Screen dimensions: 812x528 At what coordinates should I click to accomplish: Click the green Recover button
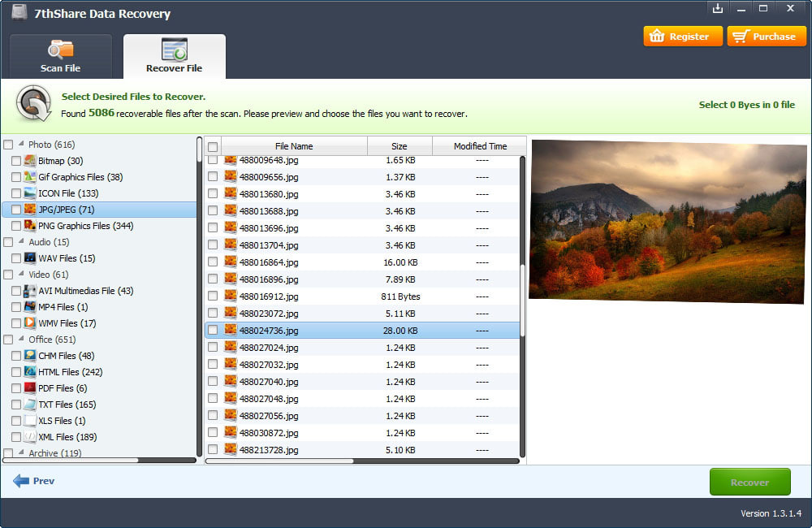(749, 482)
